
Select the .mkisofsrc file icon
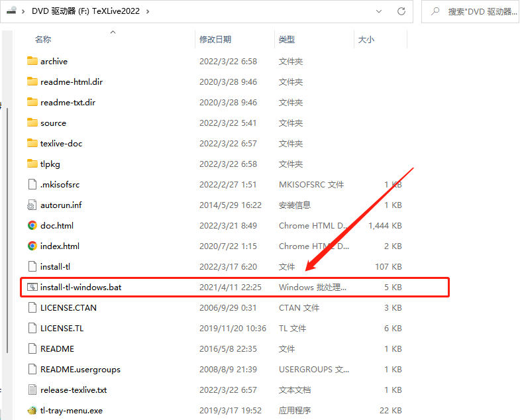tap(32, 184)
